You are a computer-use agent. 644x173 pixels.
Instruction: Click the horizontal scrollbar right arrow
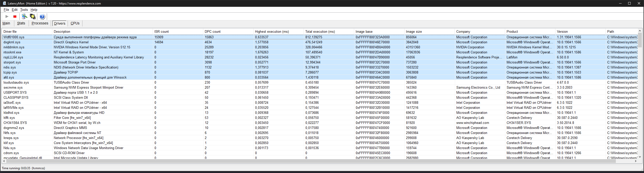635,161
